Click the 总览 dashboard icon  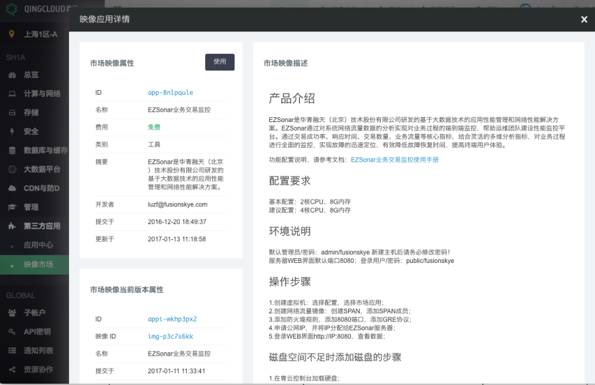(12, 75)
